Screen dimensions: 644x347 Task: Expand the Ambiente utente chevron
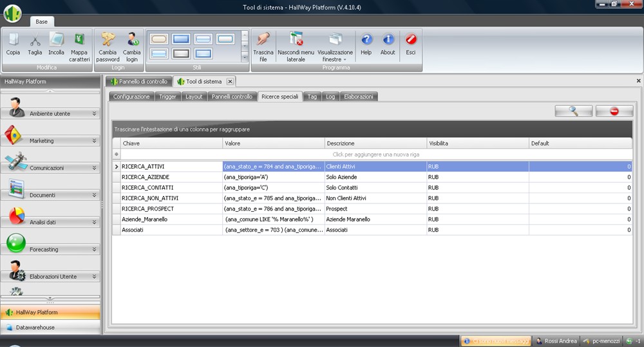94,113
